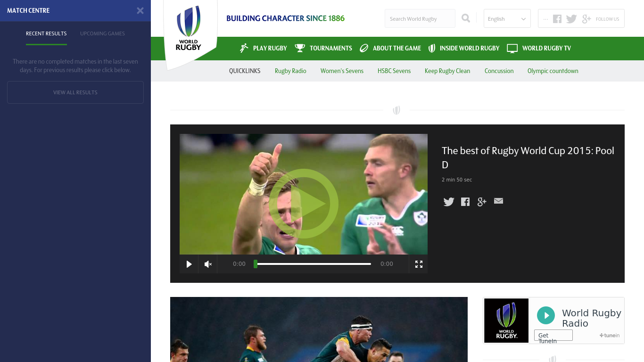Email the video using the envelope icon
This screenshot has width=644, height=362.
[498, 201]
